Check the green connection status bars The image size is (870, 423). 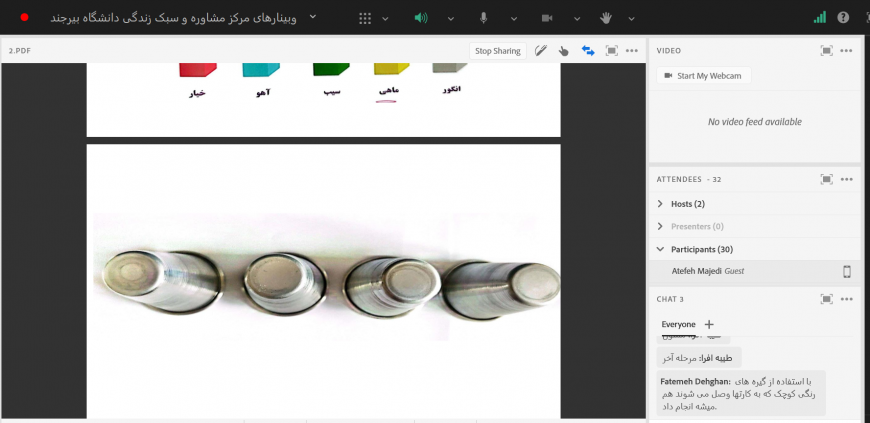coord(820,17)
